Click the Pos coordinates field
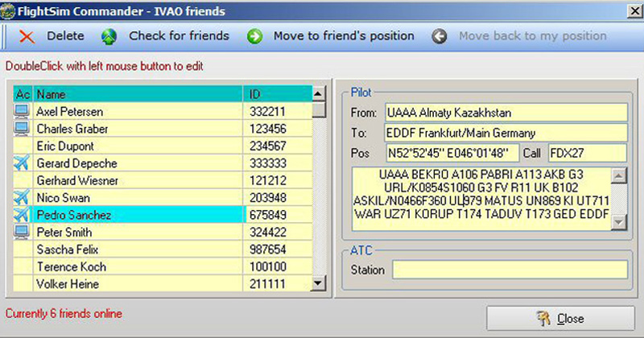 click(452, 153)
